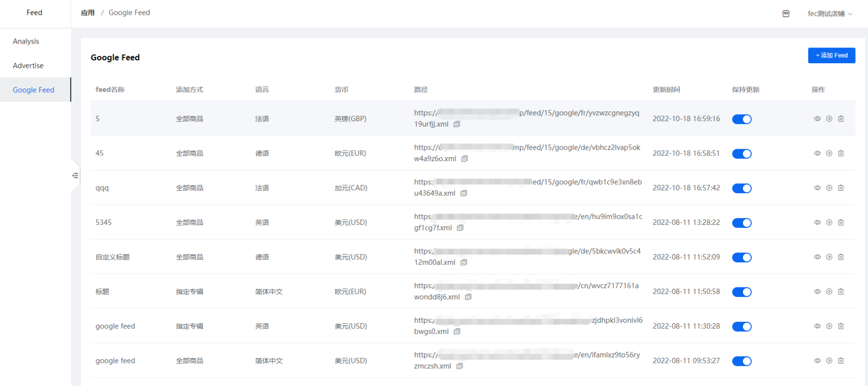This screenshot has width=868, height=386.
Task: Click the 保持更新 column header
Action: tap(745, 89)
